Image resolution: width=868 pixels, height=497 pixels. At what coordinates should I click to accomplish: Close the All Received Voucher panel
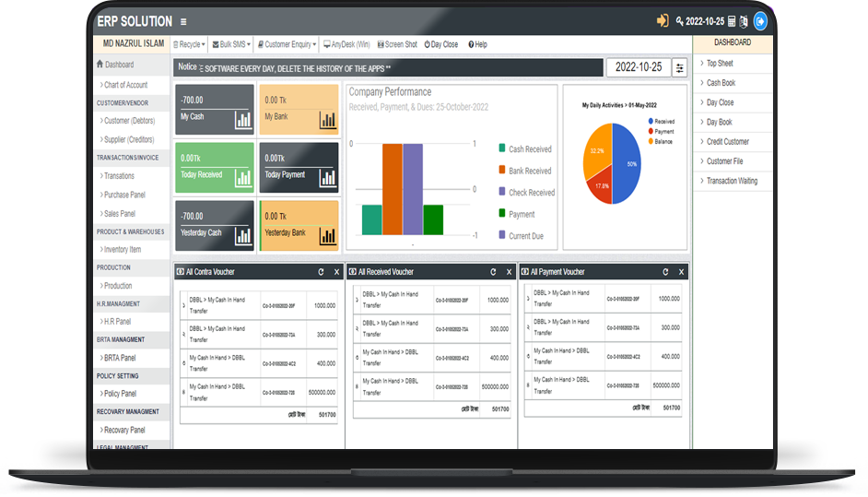[x=509, y=272]
